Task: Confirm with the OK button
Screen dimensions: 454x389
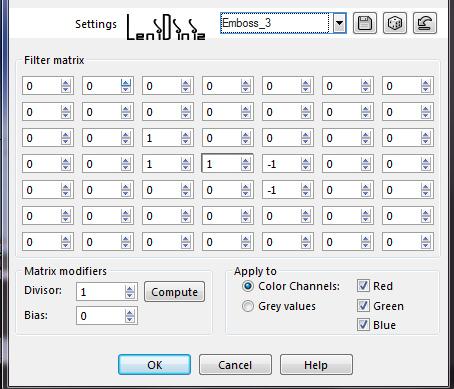Action: pos(154,365)
